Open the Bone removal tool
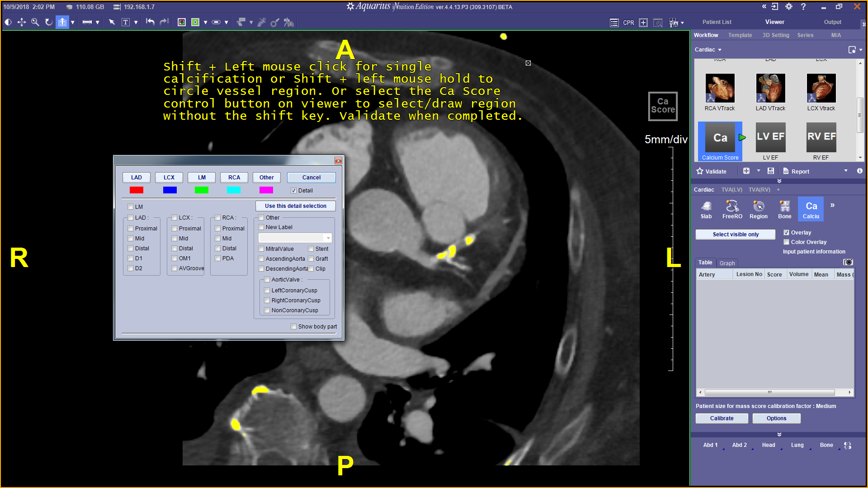The image size is (868, 488). coord(784,209)
